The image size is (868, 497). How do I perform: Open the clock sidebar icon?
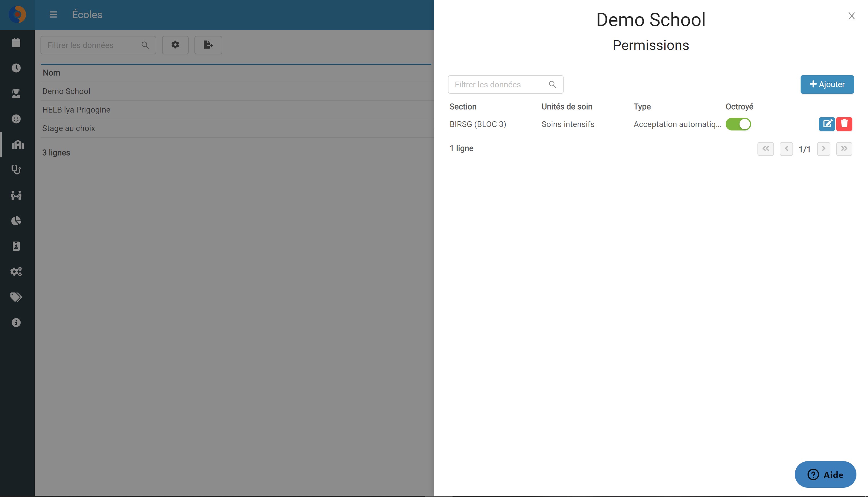16,68
